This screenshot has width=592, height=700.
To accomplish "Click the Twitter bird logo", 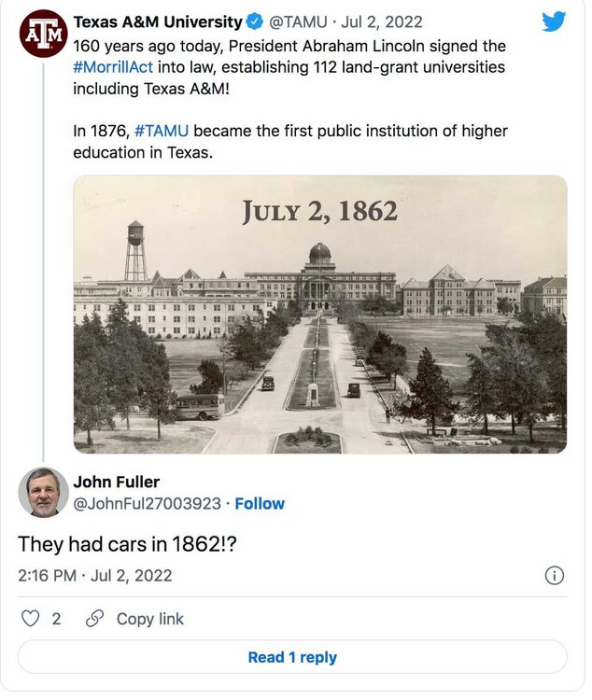I will tap(554, 21).
